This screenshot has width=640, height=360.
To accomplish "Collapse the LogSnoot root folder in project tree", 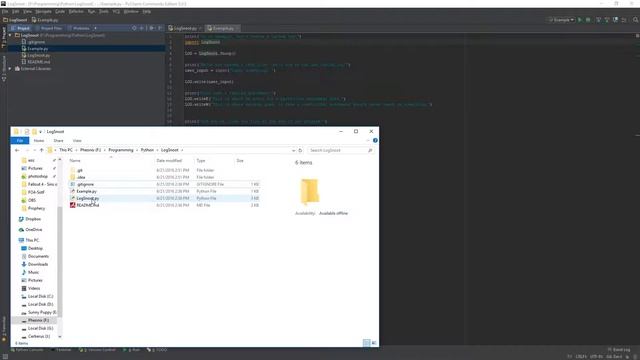I will 10,36.
